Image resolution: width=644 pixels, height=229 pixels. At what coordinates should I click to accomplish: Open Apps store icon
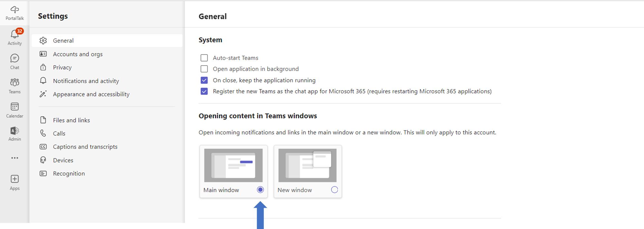tap(14, 182)
